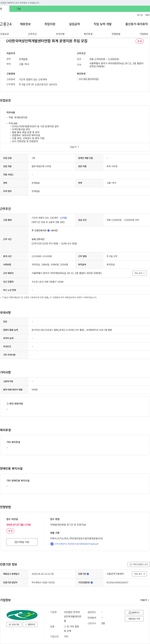Screen dimensions: 150x644
Task: Click the job posting title heading
Action: (x=47, y=41)
